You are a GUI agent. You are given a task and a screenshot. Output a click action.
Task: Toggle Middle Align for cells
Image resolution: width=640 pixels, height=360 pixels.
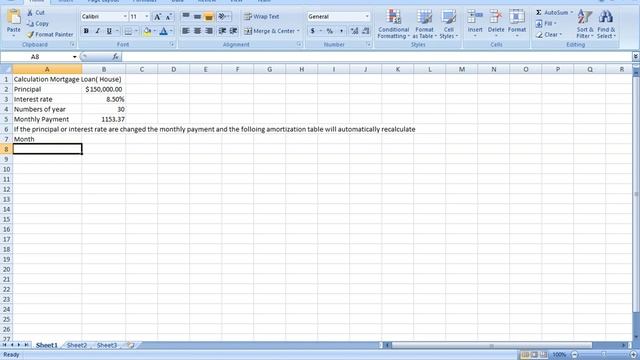coord(197,17)
